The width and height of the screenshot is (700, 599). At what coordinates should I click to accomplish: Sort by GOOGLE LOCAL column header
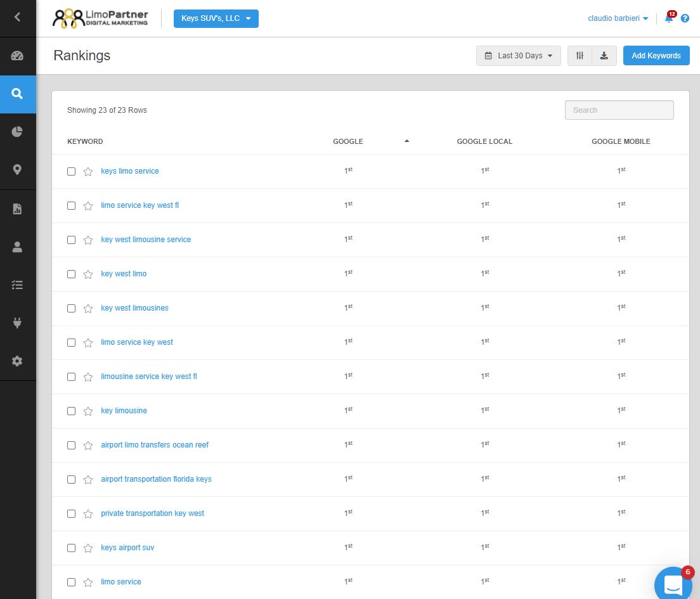tap(484, 141)
